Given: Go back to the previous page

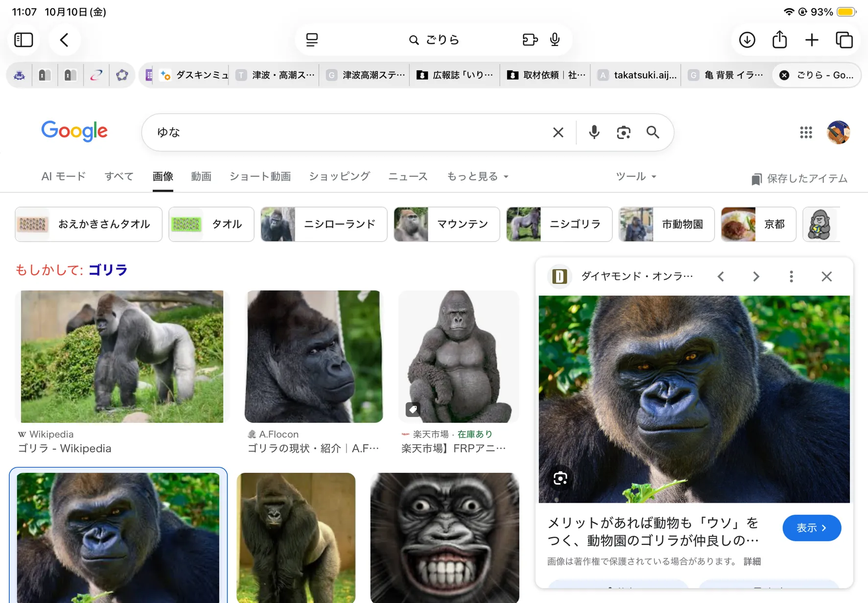Looking at the screenshot, I should (x=64, y=40).
